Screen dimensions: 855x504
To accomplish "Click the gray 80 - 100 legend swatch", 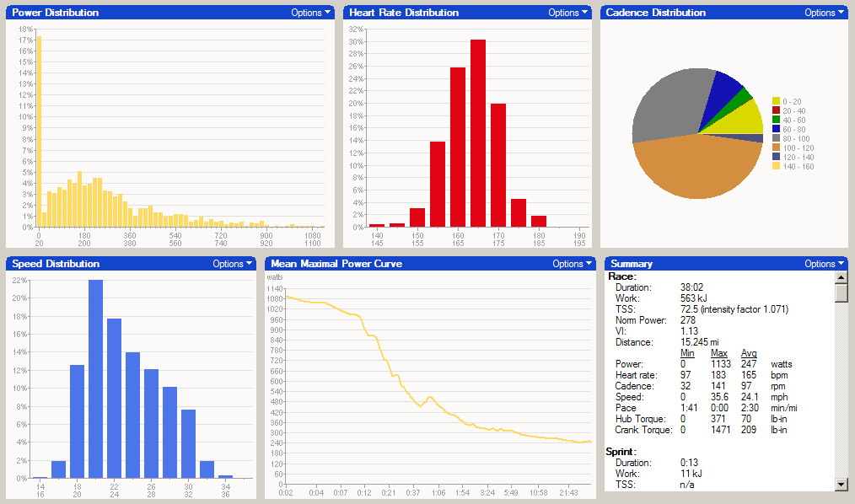I will [x=777, y=138].
